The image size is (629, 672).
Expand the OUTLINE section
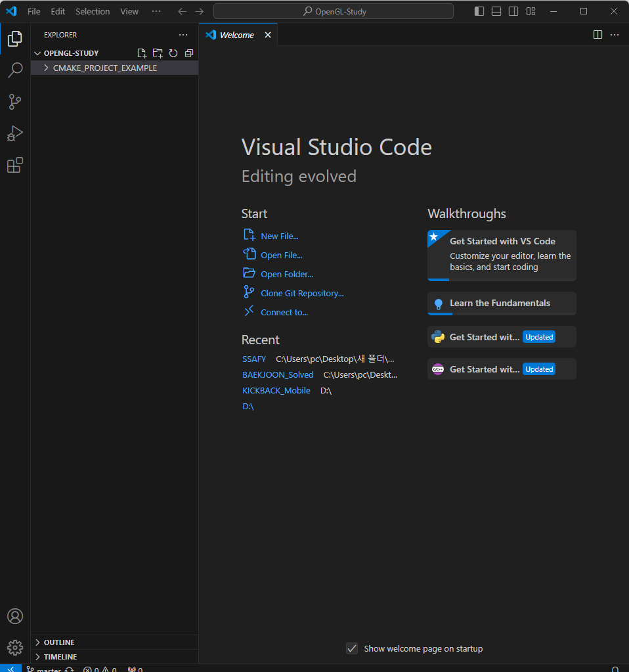click(x=114, y=642)
